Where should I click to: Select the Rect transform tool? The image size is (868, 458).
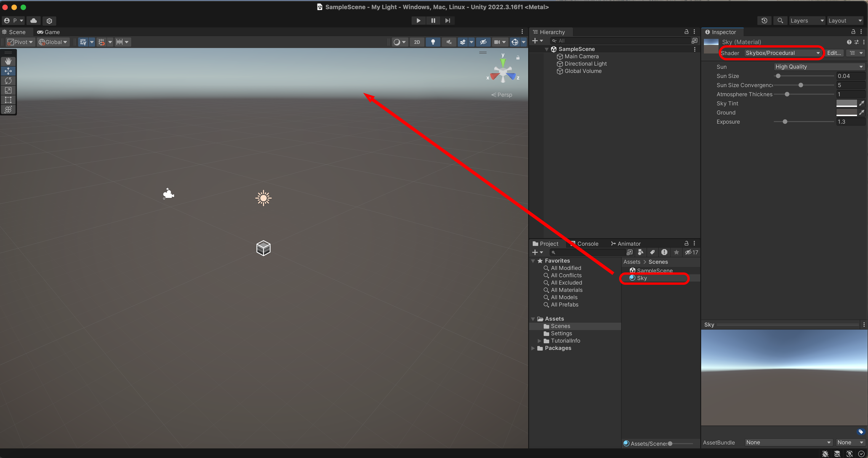8,100
